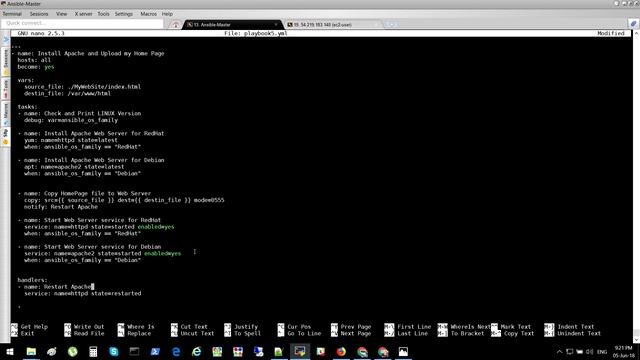Click the 'yum: name=httpd state=latest' line
This screenshot has width=640, height=360.
[x=71, y=140]
